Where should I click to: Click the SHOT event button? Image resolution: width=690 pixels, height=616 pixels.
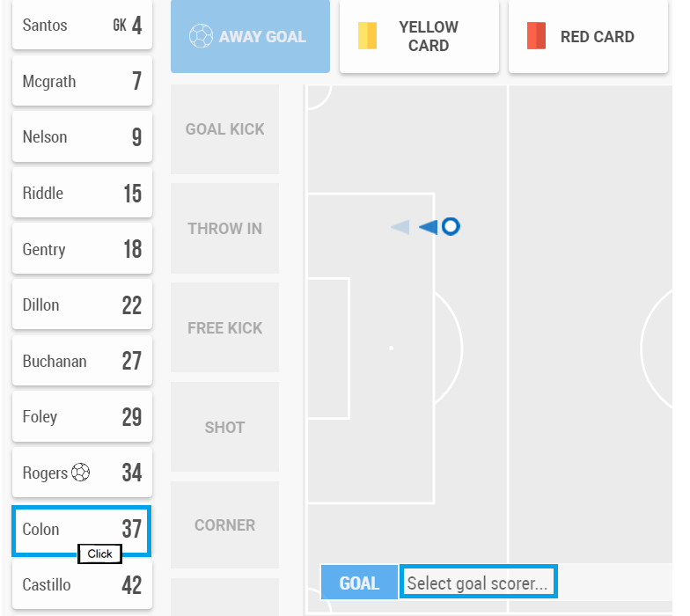tap(225, 428)
